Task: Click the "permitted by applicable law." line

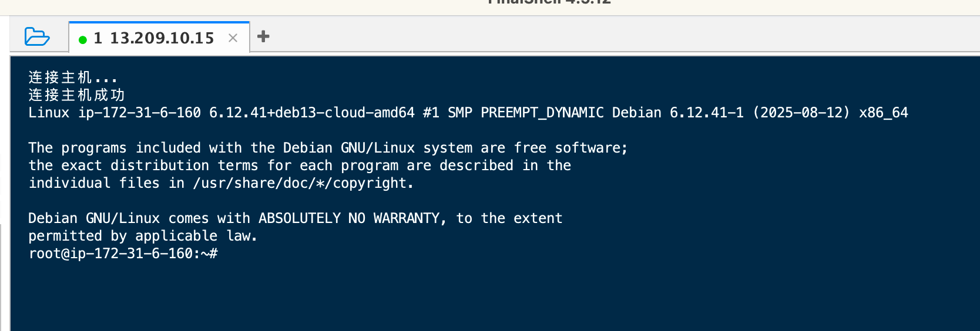Action: tap(143, 236)
